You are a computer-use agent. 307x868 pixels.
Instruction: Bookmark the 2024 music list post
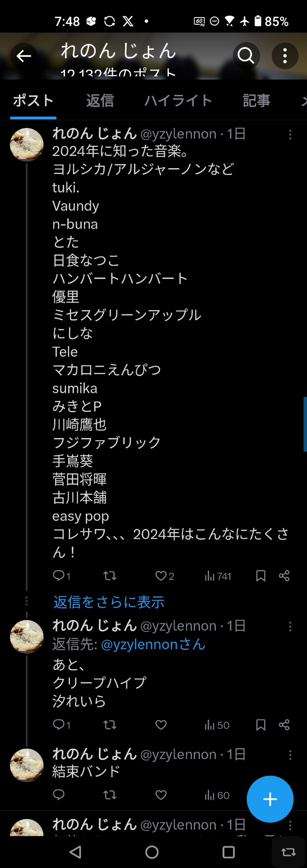pos(260,576)
